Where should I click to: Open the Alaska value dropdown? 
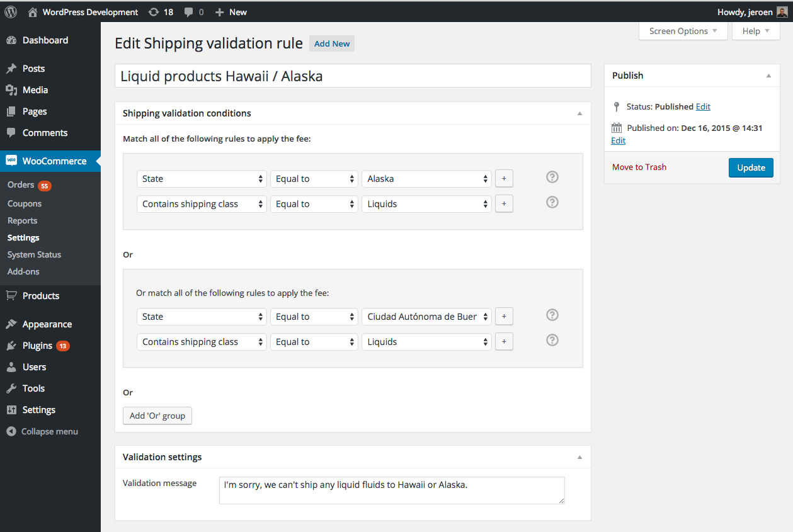point(426,178)
